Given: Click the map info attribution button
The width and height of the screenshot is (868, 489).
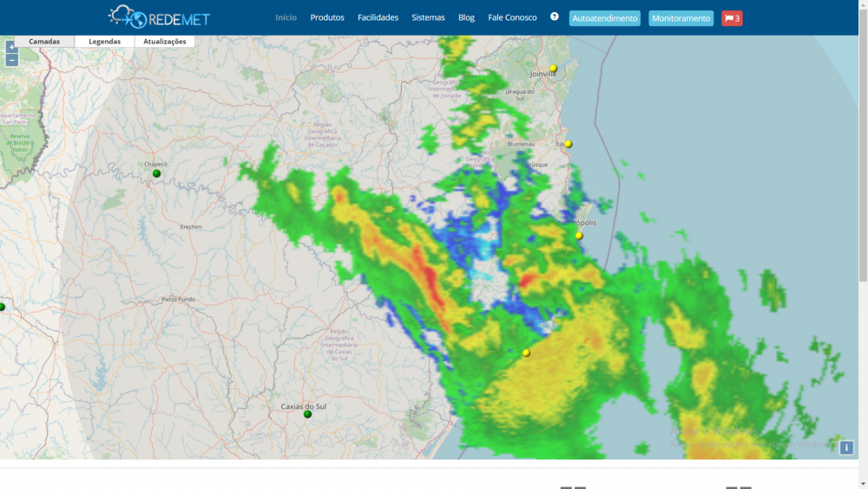Looking at the screenshot, I should coord(846,447).
